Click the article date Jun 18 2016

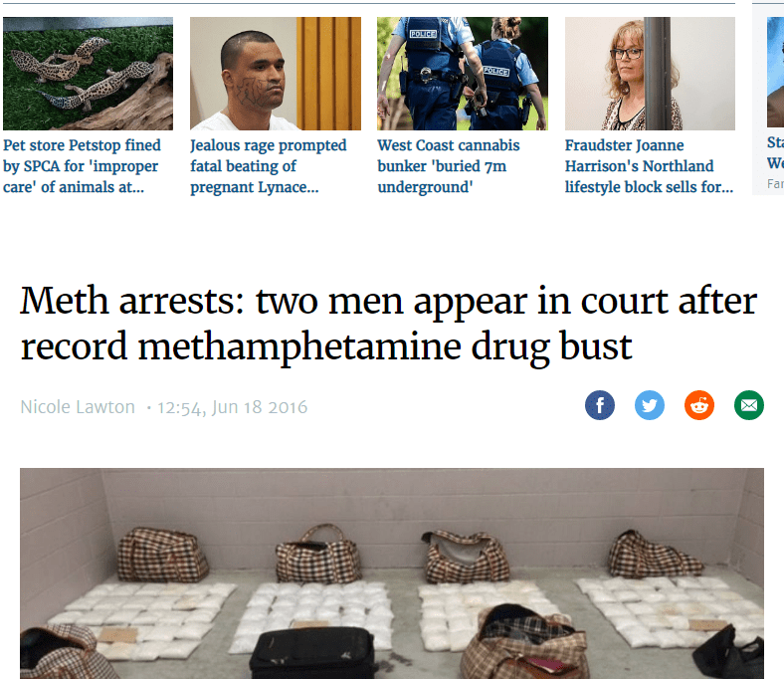point(260,407)
